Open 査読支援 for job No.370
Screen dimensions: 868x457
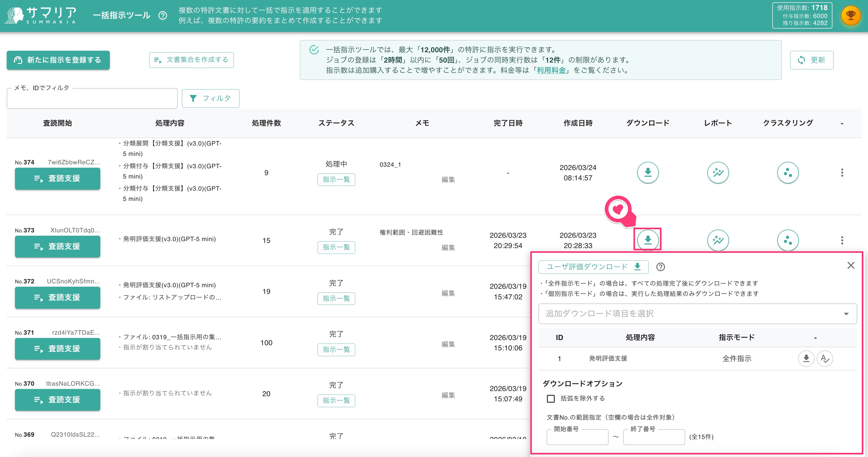57,400
